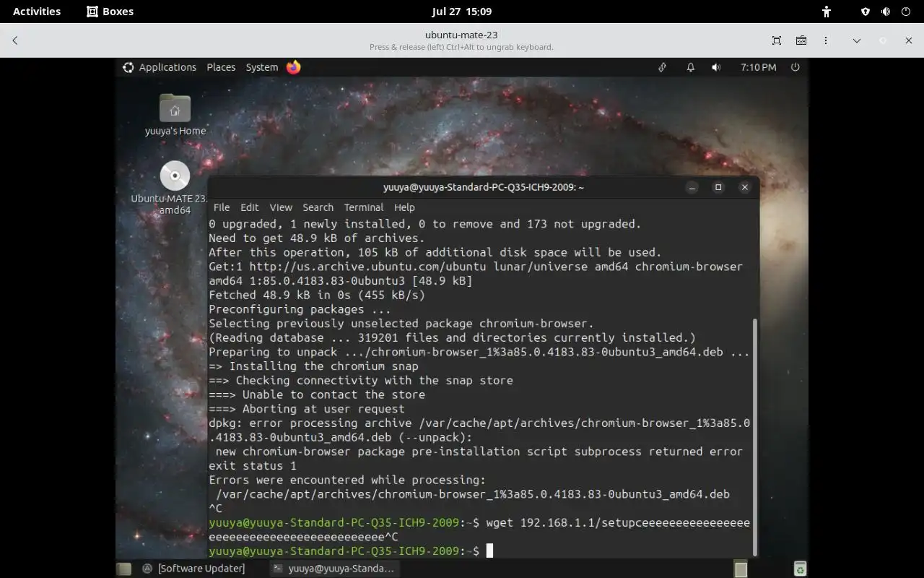Open host power menu

[906, 12]
